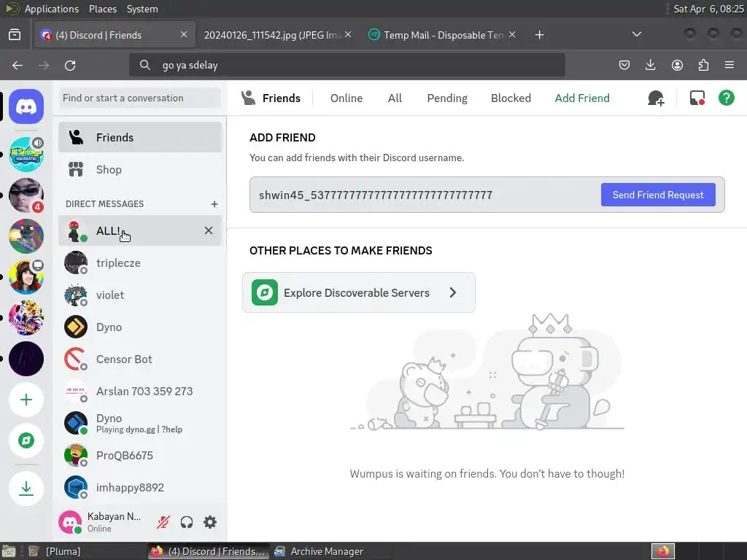The width and height of the screenshot is (747, 560).
Task: Toggle deafen headphones in user panel
Action: coord(187,522)
